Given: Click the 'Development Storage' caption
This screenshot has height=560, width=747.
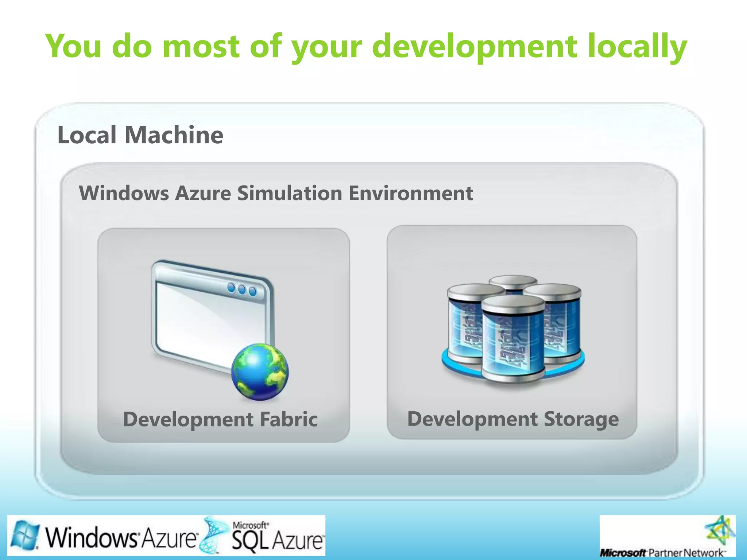Looking at the screenshot, I should pos(513,419).
